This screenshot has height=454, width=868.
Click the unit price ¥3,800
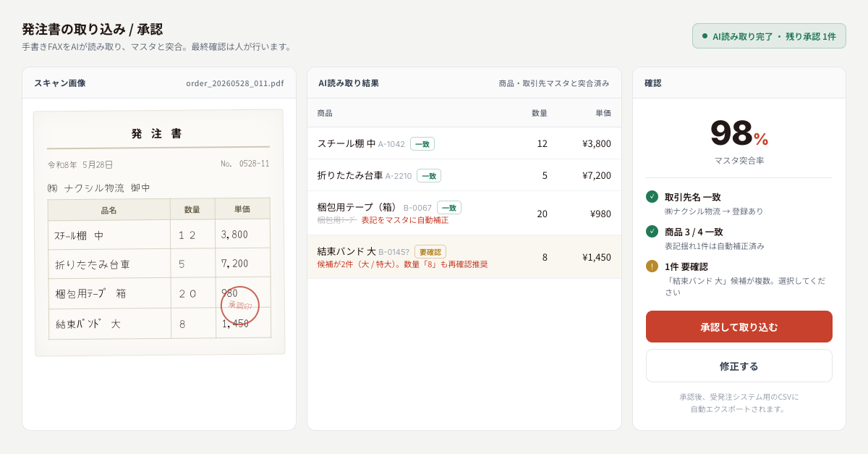pyautogui.click(x=597, y=143)
